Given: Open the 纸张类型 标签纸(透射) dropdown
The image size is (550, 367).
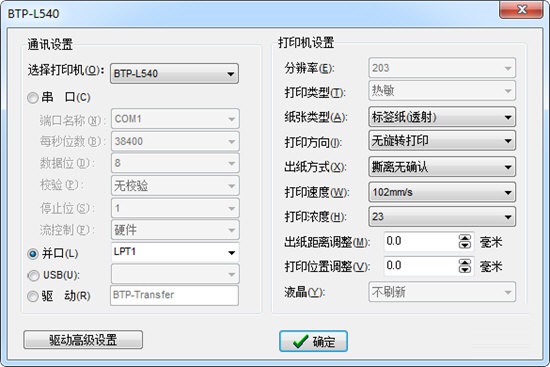Looking at the screenshot, I should 442,117.
